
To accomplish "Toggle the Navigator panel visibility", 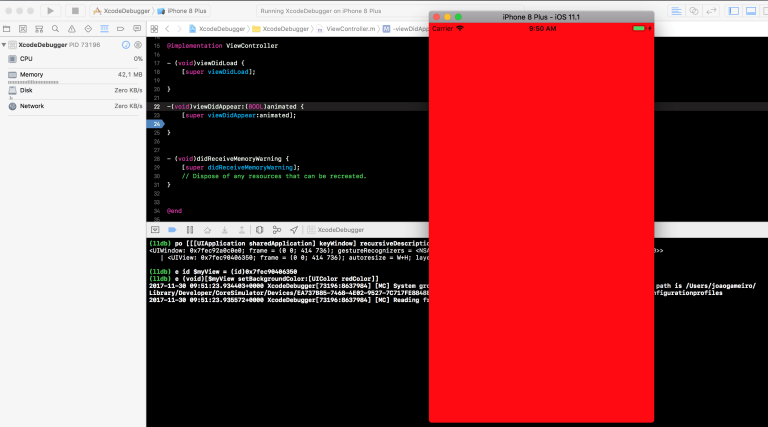I will click(x=734, y=11).
